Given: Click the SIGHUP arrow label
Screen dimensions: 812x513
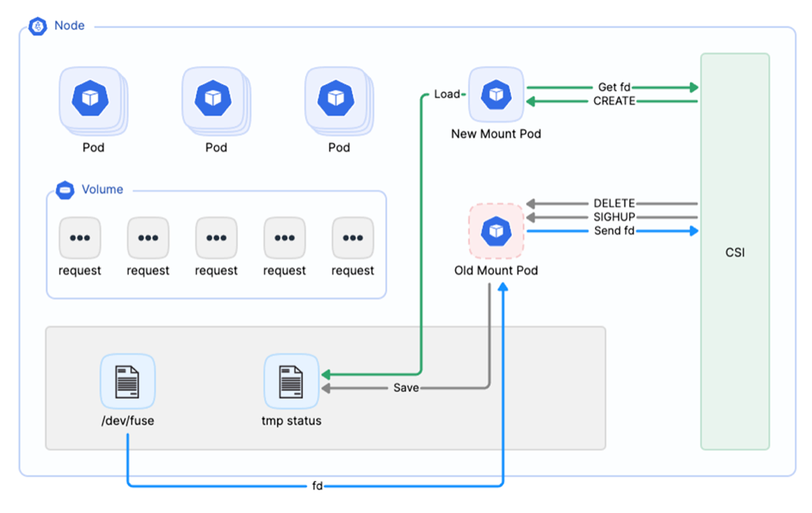Looking at the screenshot, I should 614,218.
